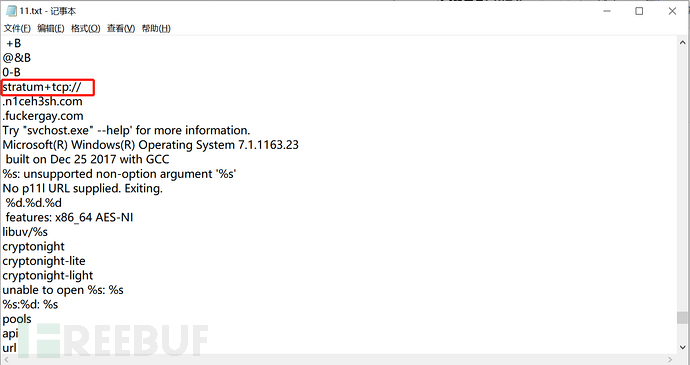The image size is (690, 365).
Task: Place cursor in stratum+tcp:// line
Action: (42, 87)
